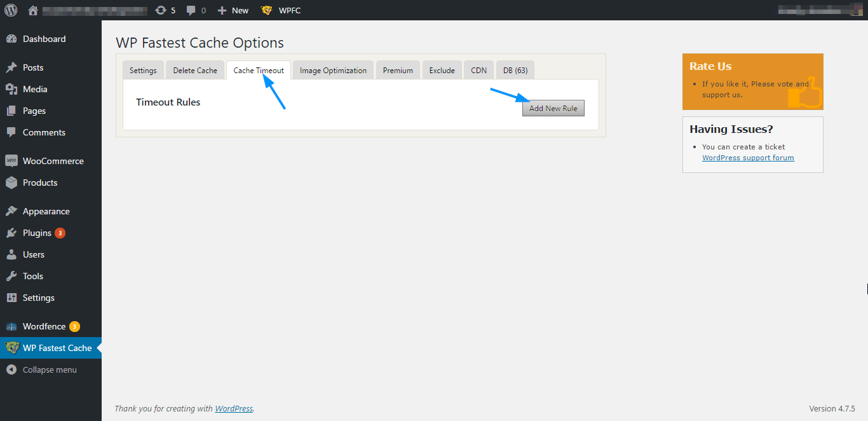Click the WordPress link in footer
The image size is (868, 421).
234,409
